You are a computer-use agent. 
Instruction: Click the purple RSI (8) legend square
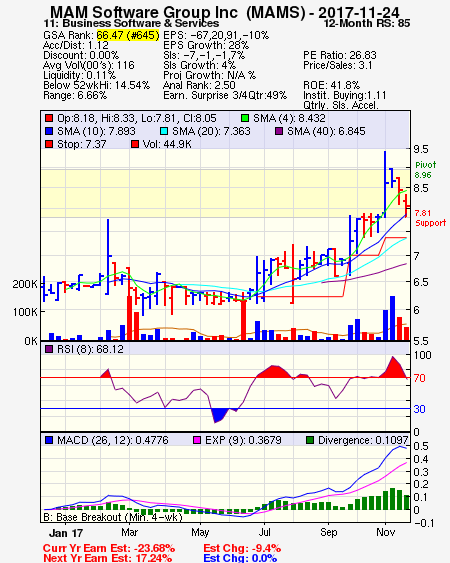(49, 349)
